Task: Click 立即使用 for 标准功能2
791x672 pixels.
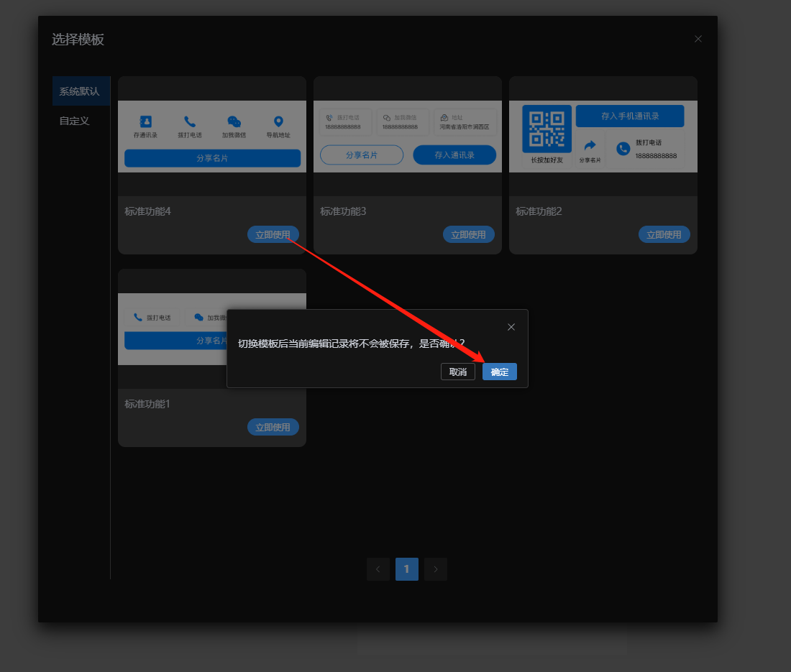Action: pos(664,234)
